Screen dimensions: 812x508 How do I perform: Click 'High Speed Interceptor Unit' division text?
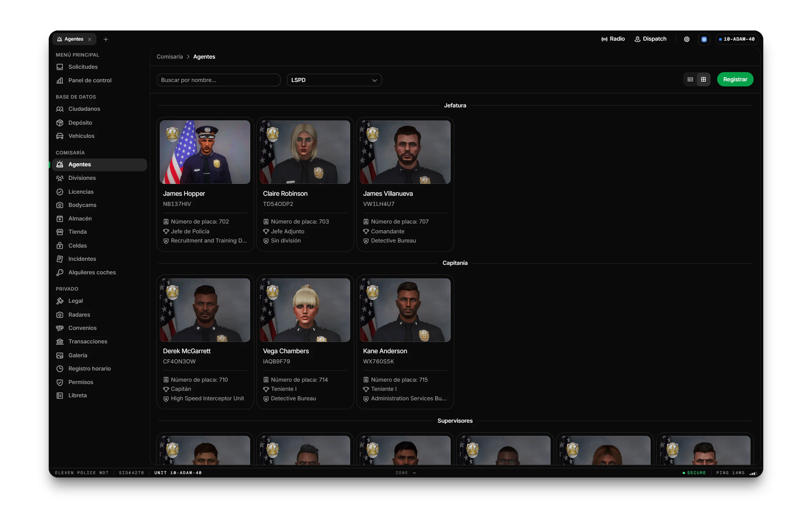click(207, 398)
